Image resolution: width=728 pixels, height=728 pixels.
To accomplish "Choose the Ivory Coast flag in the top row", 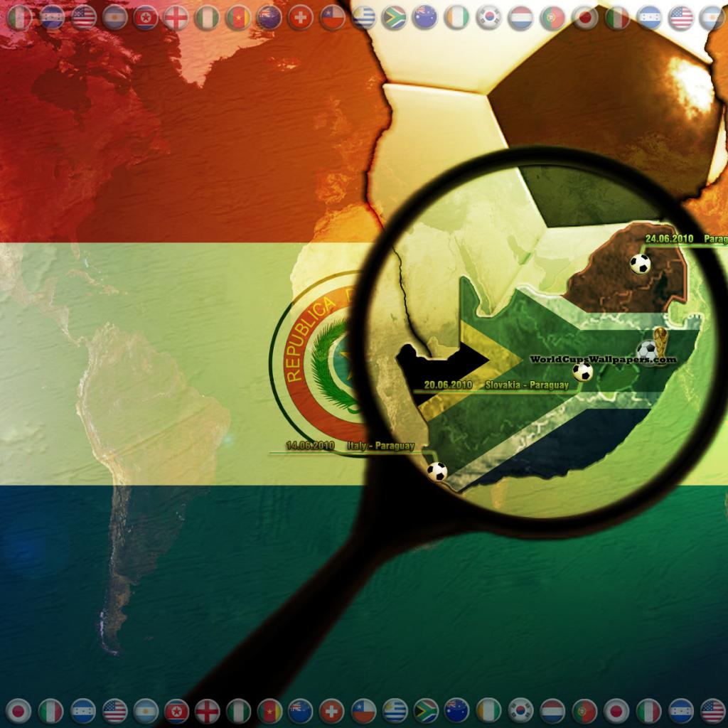I will pos(456,17).
